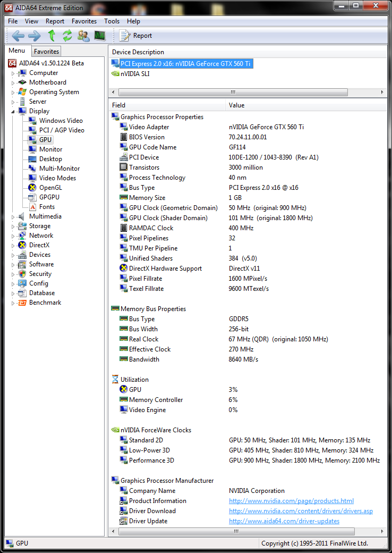Click bottom scrollbar right arrow
This screenshot has height=553, width=392.
(x=382, y=531)
